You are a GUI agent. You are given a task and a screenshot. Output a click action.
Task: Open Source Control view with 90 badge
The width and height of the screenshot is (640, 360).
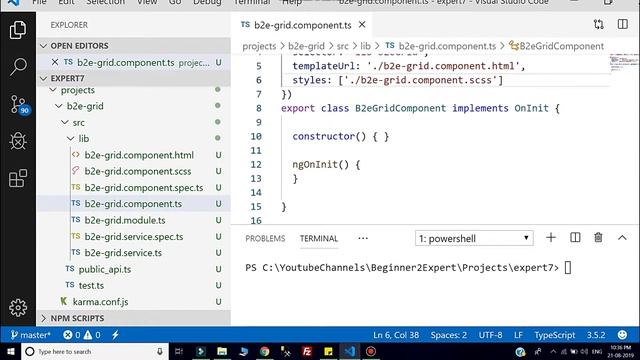point(19,104)
